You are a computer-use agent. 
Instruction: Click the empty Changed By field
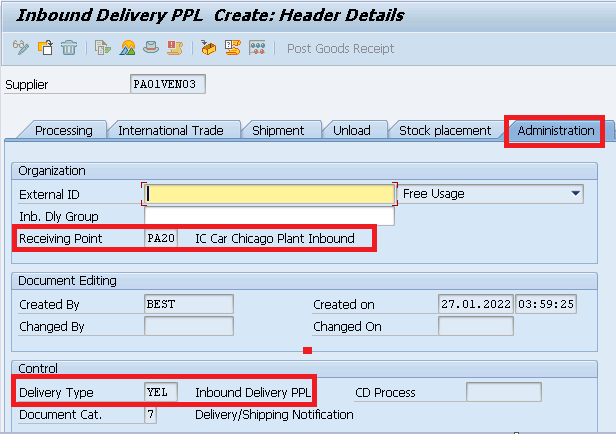pos(189,326)
